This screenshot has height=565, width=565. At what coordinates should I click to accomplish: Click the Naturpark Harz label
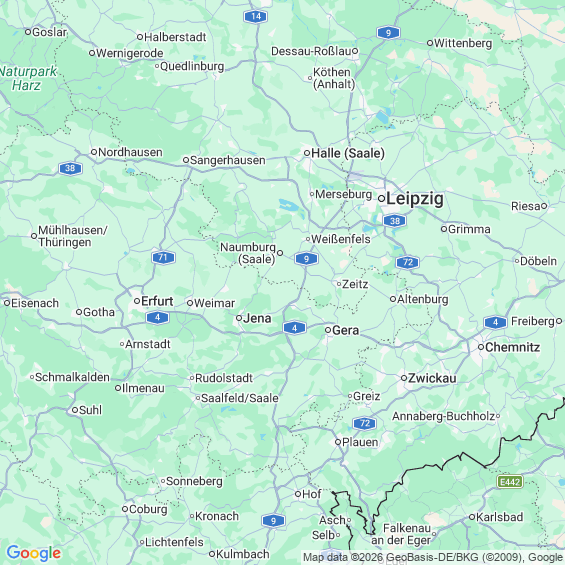tap(28, 79)
